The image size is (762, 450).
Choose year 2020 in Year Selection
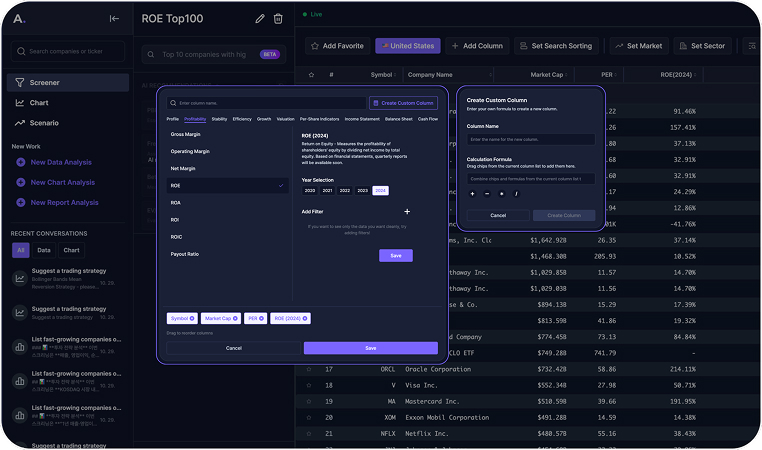point(310,190)
